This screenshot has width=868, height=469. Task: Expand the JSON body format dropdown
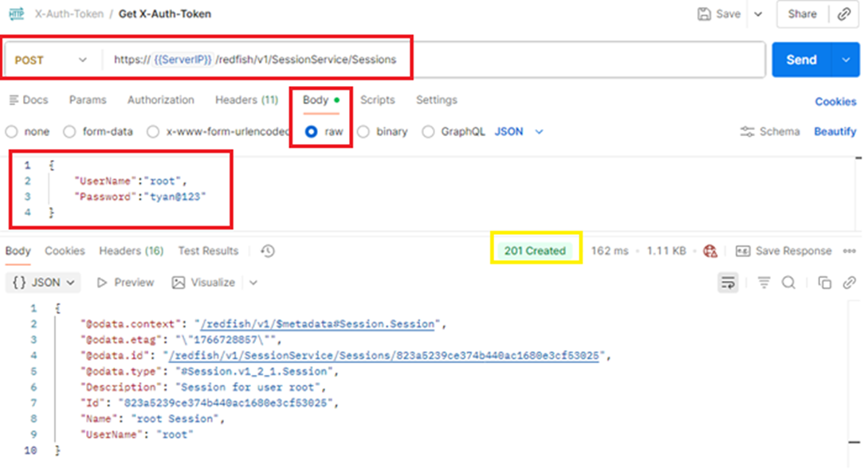coord(519,132)
